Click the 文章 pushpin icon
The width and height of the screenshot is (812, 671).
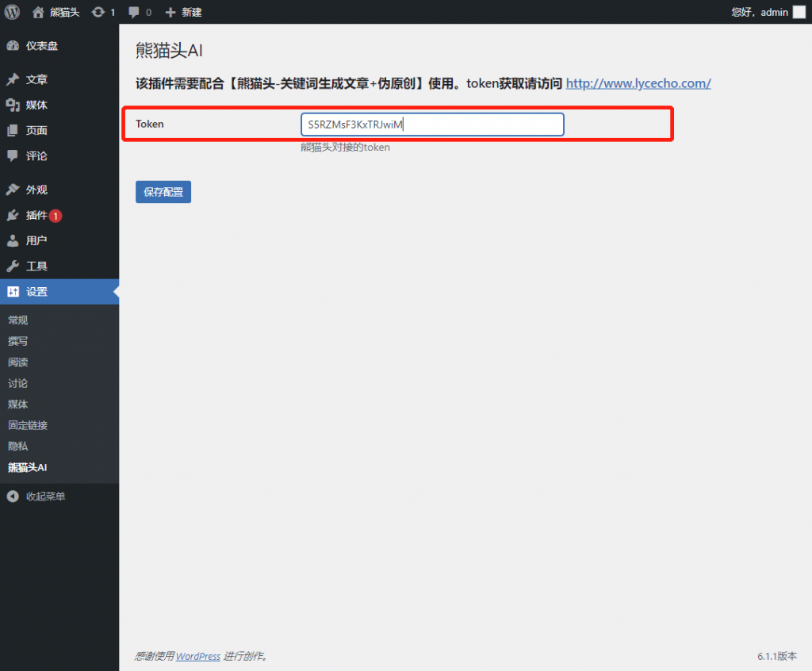(x=13, y=79)
